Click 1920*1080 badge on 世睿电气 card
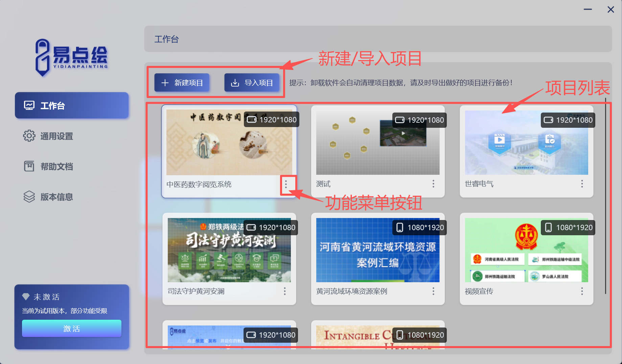Viewport: 622px width, 364px height. tap(568, 120)
